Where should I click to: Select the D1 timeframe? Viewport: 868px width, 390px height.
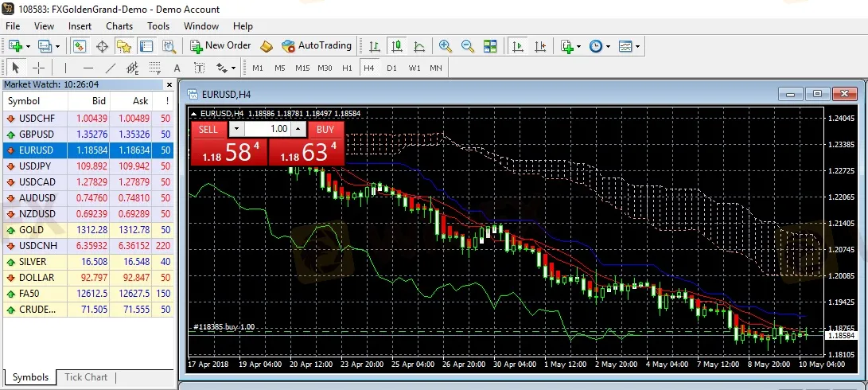[x=391, y=68]
